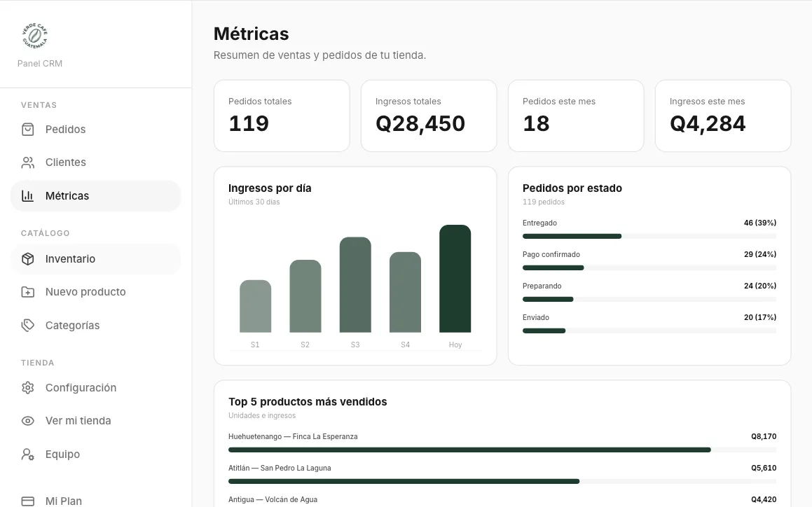The image size is (812, 507).
Task: Click the Enviado progress bar
Action: click(x=649, y=331)
